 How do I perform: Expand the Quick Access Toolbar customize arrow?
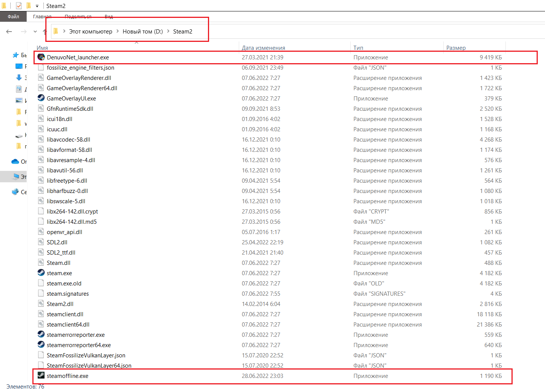[x=37, y=6]
